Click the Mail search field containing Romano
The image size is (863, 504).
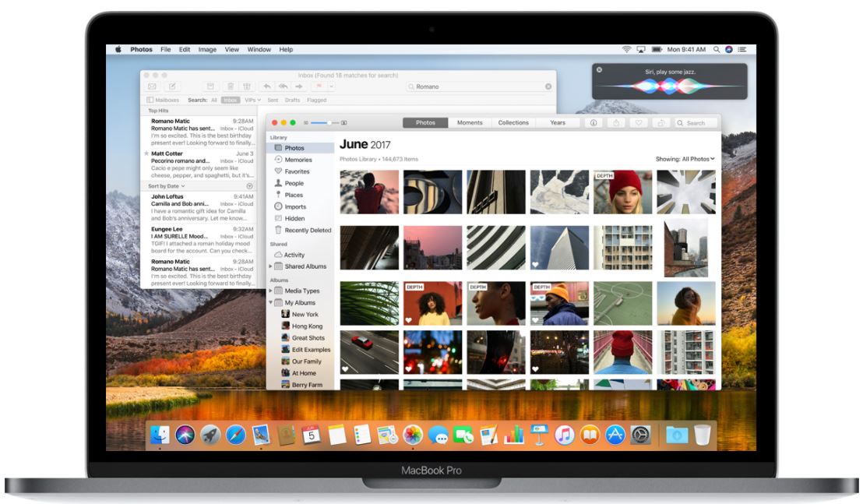coord(479,86)
